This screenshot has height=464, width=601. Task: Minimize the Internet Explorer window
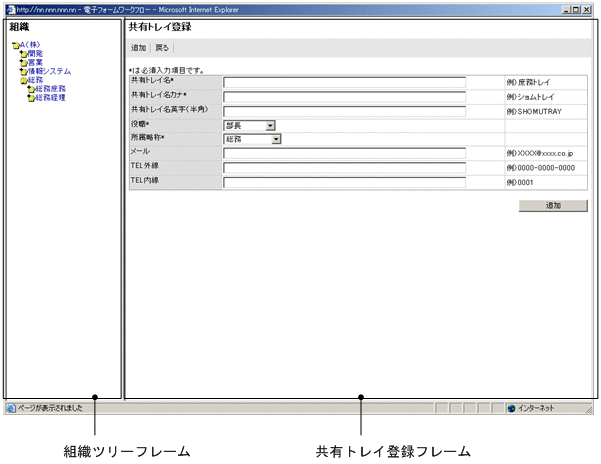coord(567,10)
